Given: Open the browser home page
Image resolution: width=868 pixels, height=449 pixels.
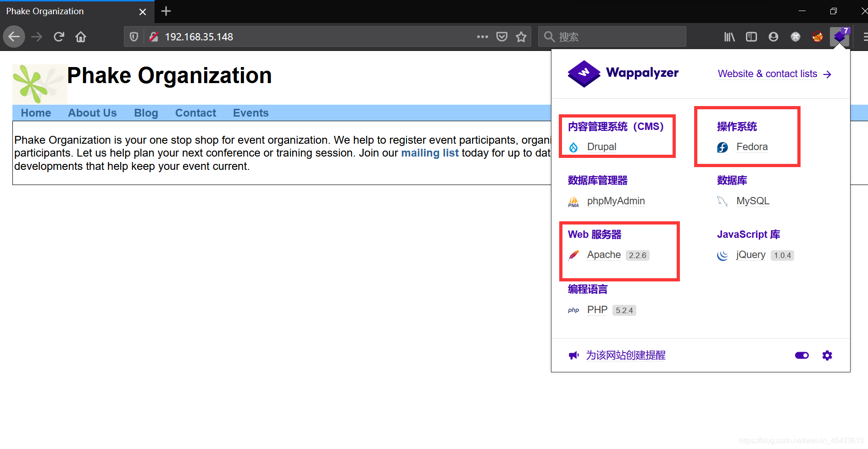Looking at the screenshot, I should click(x=81, y=37).
